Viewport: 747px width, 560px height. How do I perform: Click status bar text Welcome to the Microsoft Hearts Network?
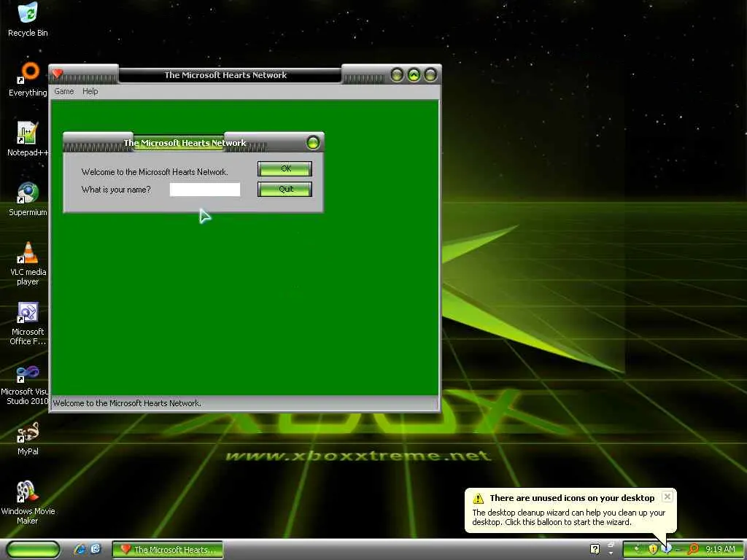tap(127, 403)
